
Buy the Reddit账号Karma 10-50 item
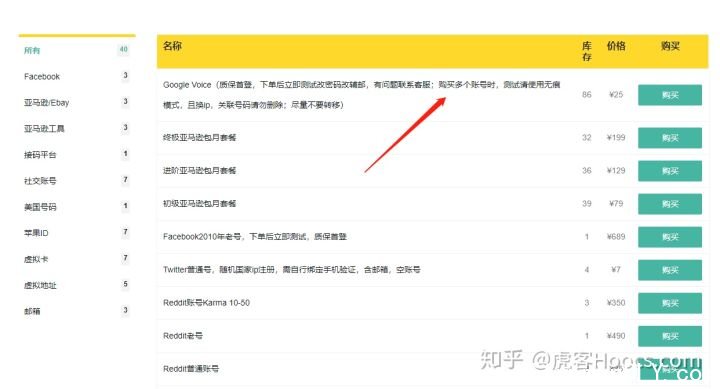(x=669, y=303)
